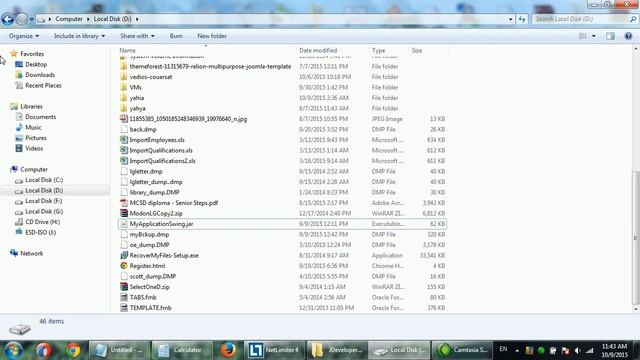Launch Google Chrome from taskbar
Viewport: 640px width, 360px height.
(x=74, y=350)
